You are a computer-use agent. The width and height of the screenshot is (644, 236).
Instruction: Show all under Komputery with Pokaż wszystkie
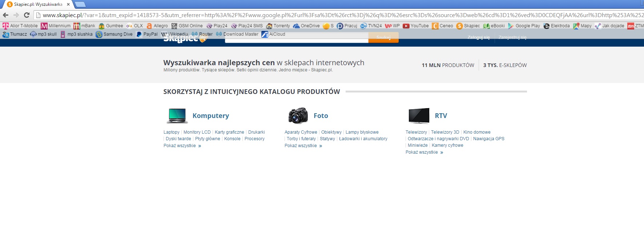coord(182,146)
